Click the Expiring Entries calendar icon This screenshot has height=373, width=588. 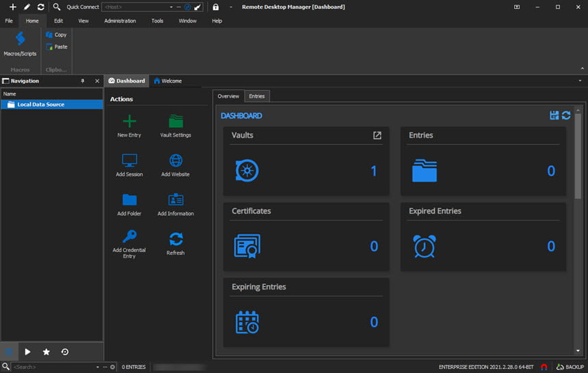[x=247, y=322]
